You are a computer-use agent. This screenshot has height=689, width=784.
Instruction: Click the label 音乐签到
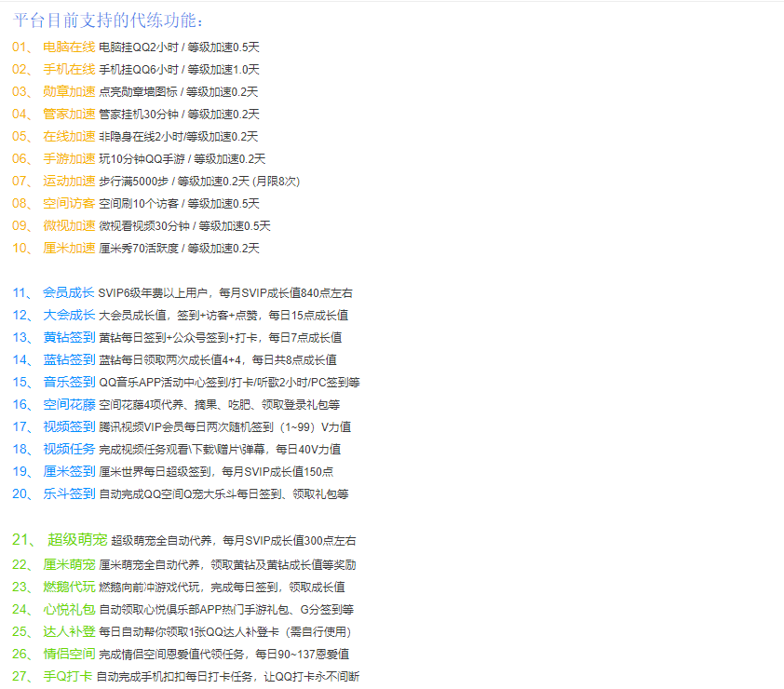click(69, 382)
